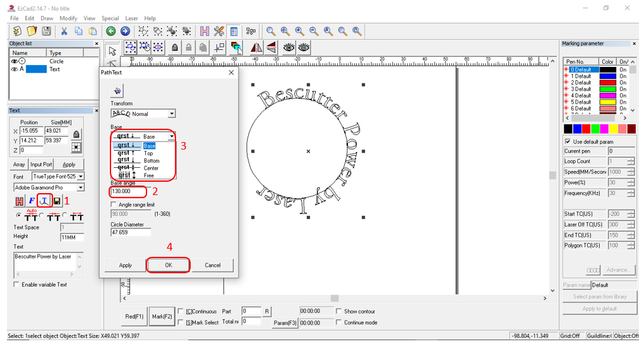The image size is (644, 349).
Task: Tick the Continue mode checkbox
Action: 339,322
